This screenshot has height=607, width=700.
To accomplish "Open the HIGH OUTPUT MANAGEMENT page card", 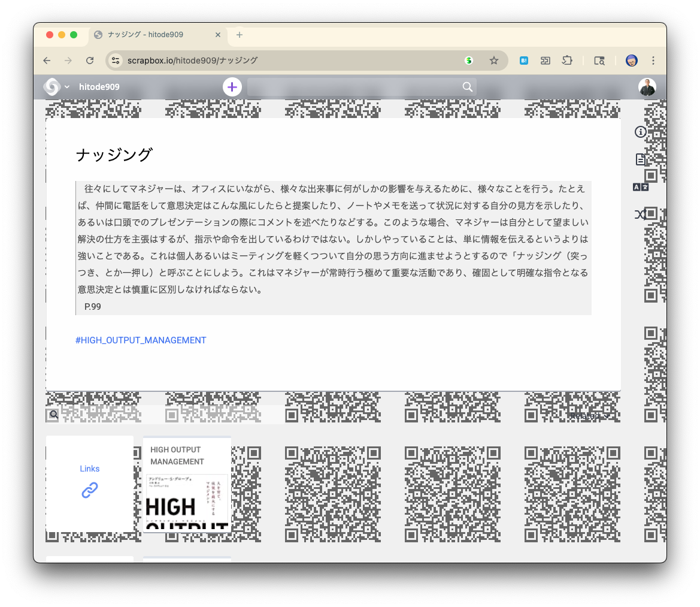I will [187, 484].
